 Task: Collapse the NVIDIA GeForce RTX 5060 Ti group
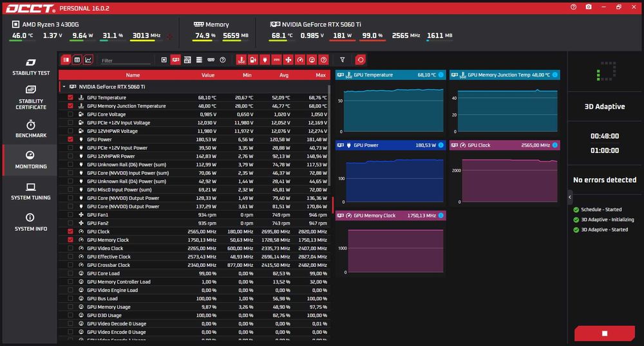coord(64,86)
